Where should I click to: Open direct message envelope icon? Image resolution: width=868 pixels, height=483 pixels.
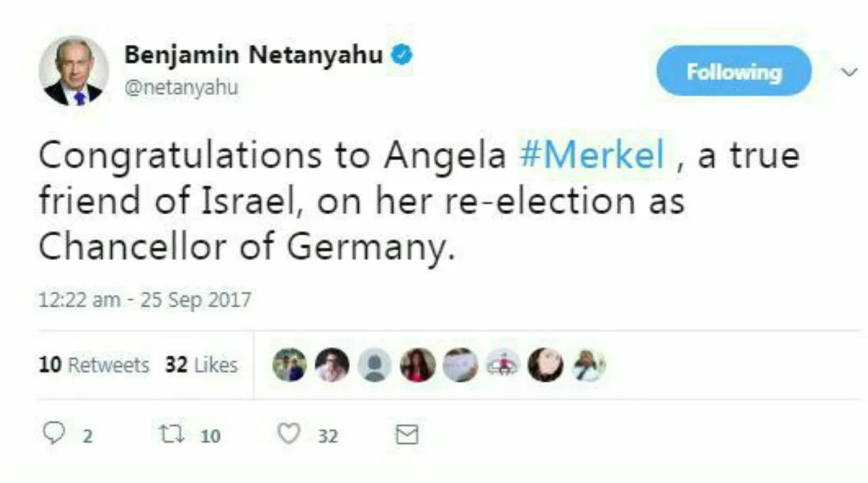click(x=406, y=434)
